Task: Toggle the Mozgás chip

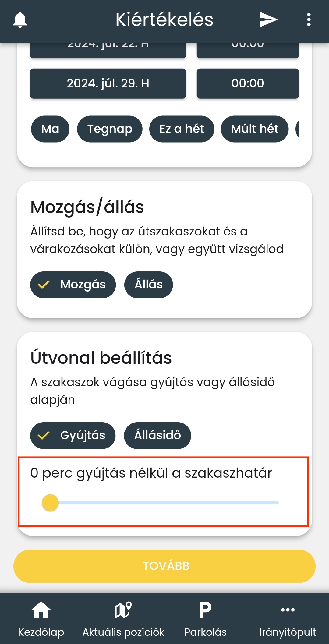Action: tap(73, 285)
